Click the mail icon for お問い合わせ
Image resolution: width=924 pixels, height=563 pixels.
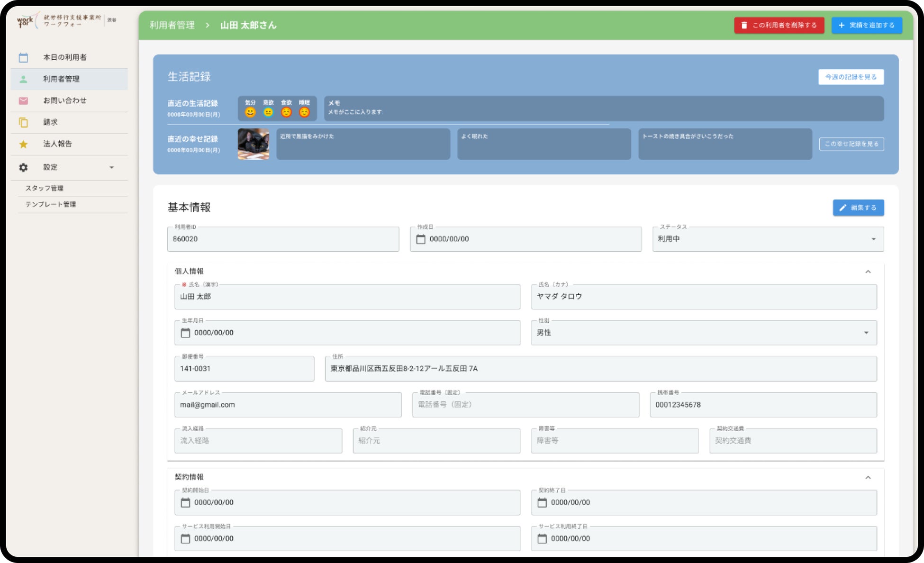[23, 100]
